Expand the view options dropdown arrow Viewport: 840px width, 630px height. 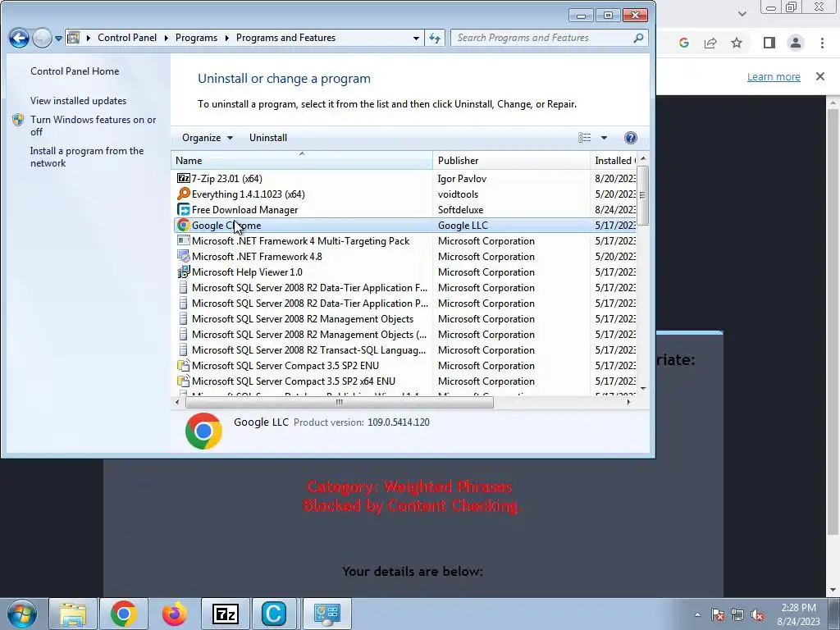pos(604,138)
